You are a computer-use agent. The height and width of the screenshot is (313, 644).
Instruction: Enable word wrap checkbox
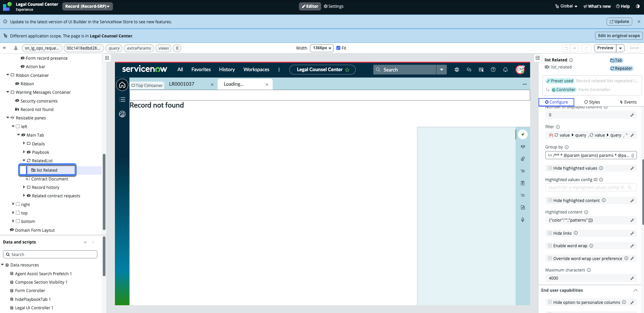(x=550, y=246)
